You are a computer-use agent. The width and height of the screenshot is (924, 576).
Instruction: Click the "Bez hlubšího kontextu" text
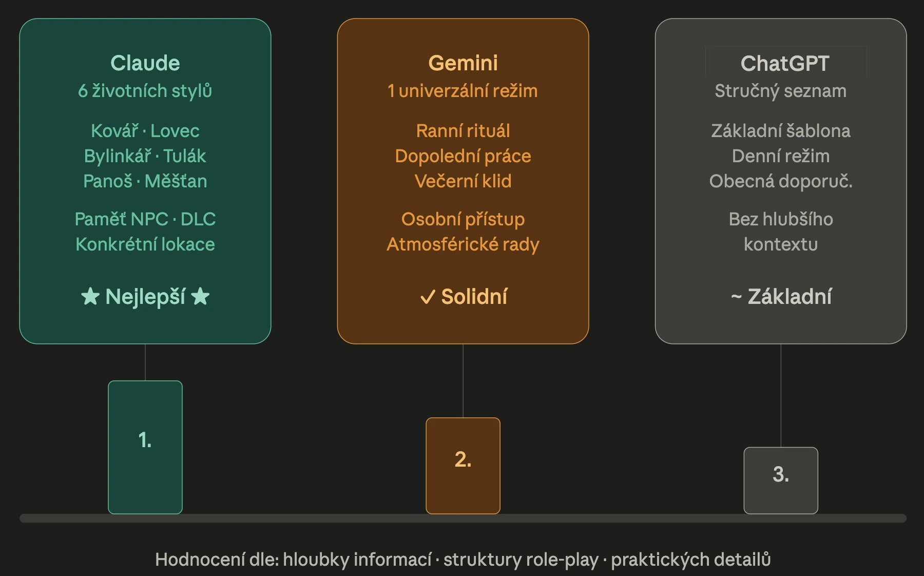(x=781, y=232)
